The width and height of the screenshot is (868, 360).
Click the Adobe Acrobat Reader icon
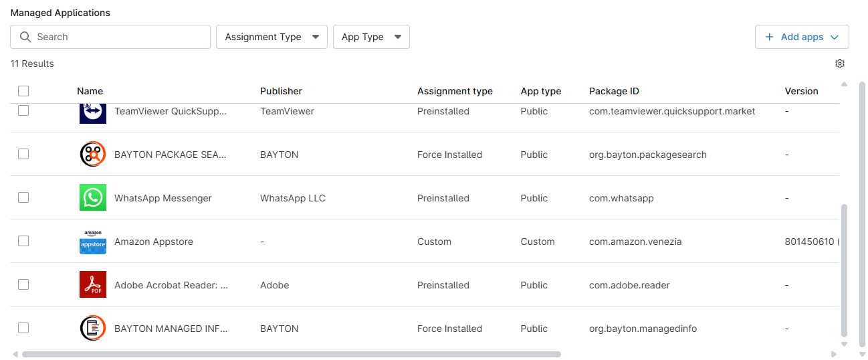(x=92, y=285)
